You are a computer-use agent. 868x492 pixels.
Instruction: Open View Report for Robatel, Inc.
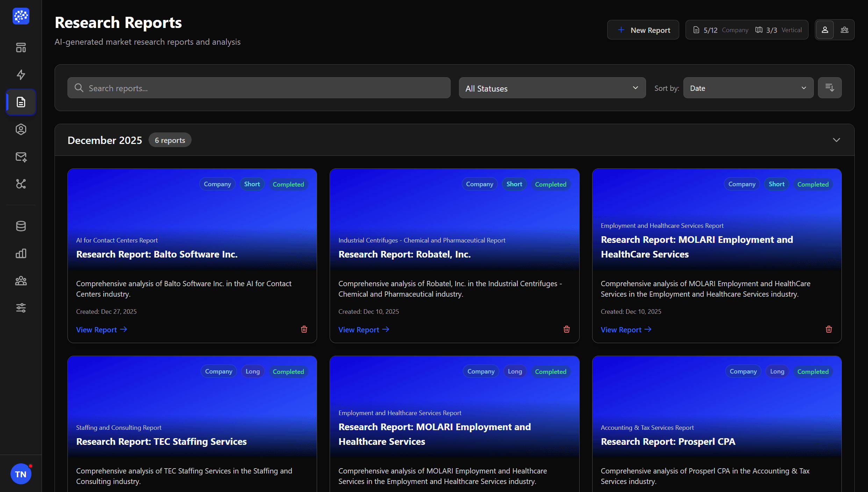[x=364, y=330]
